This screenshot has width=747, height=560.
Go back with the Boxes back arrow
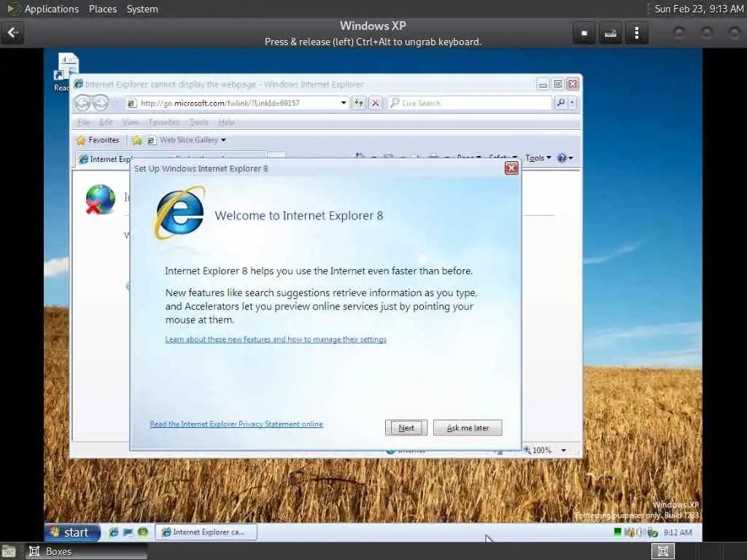pos(12,33)
